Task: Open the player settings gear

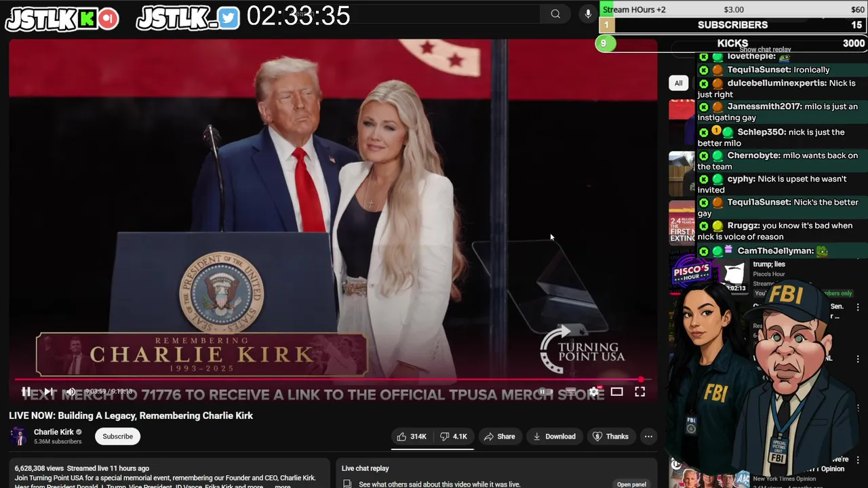Action: (593, 392)
